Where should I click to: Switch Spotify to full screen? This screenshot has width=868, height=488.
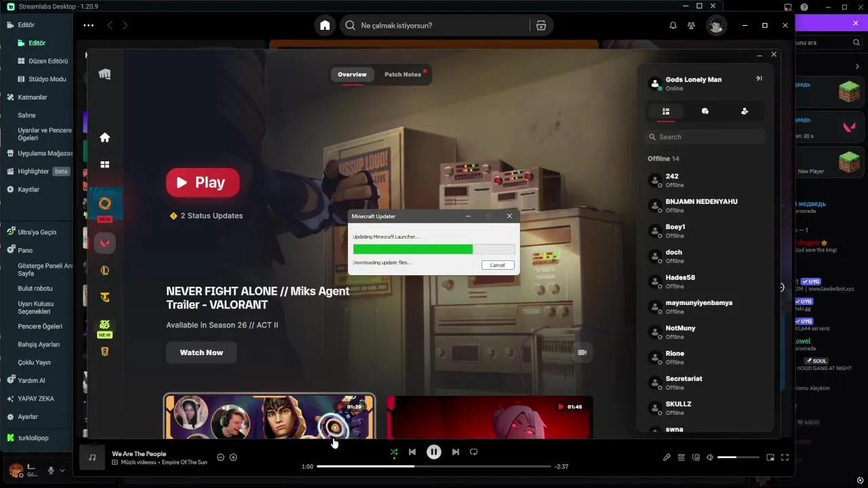[785, 457]
